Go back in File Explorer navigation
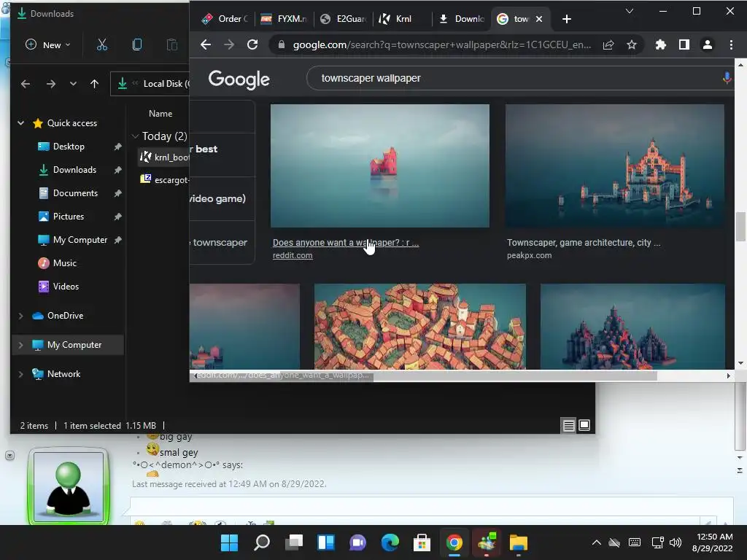 click(26, 84)
